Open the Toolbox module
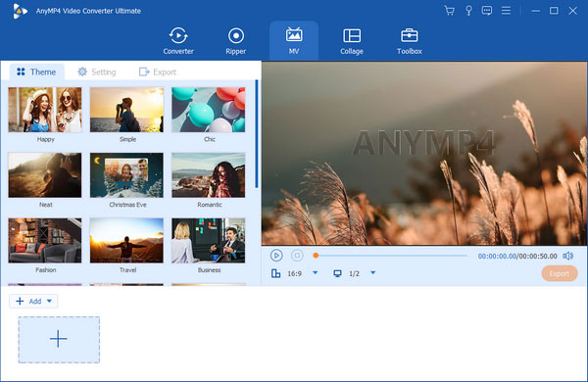 (409, 41)
